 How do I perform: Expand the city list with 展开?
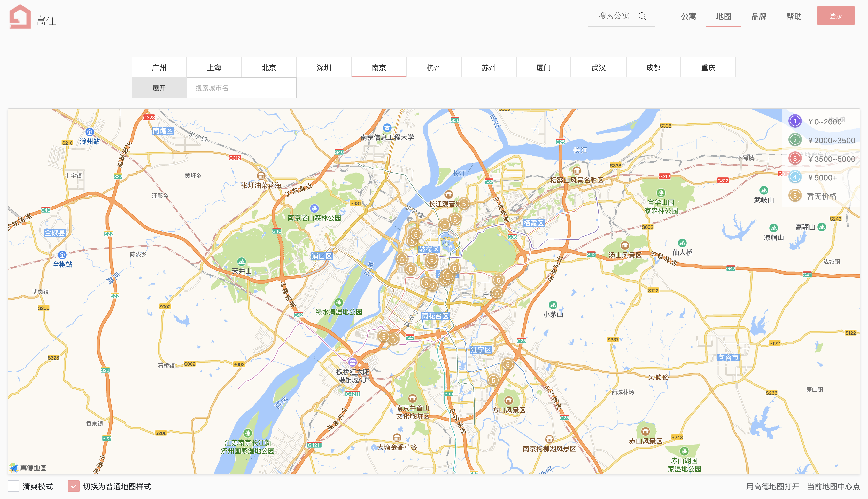pyautogui.click(x=159, y=88)
